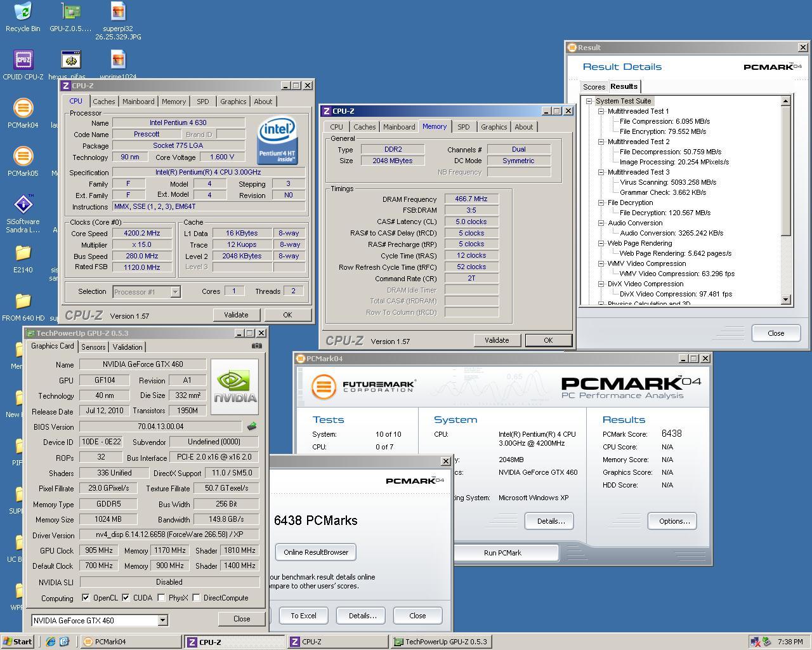Viewport: 812px width, 650px height.
Task: Open the E2140 folder on desktop
Action: pos(23,258)
